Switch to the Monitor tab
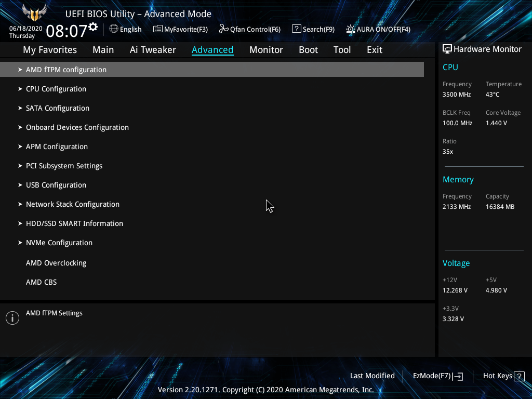The height and width of the screenshot is (399, 532). pyautogui.click(x=266, y=49)
